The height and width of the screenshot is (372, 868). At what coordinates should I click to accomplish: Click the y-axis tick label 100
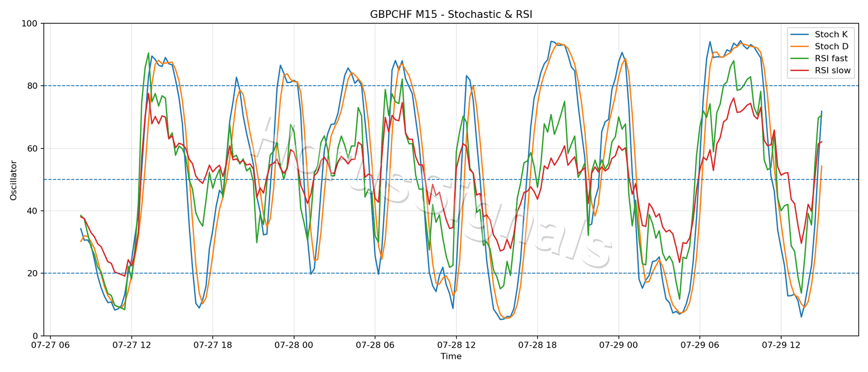coord(29,24)
